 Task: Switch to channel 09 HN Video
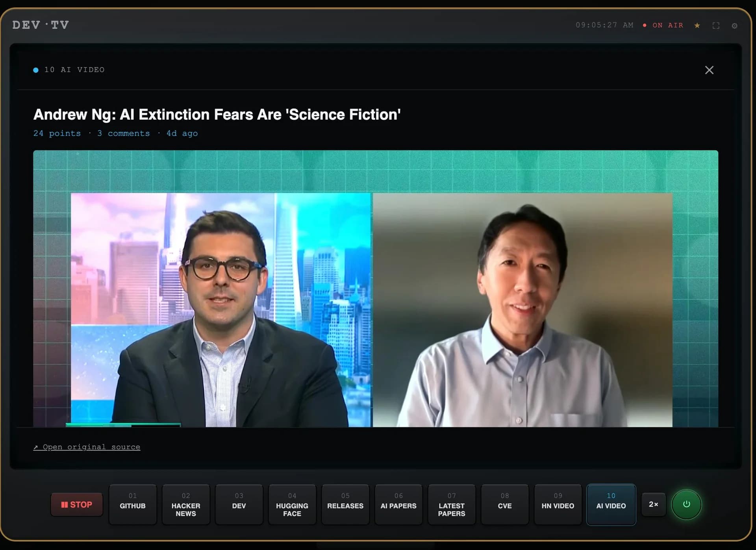click(x=558, y=504)
